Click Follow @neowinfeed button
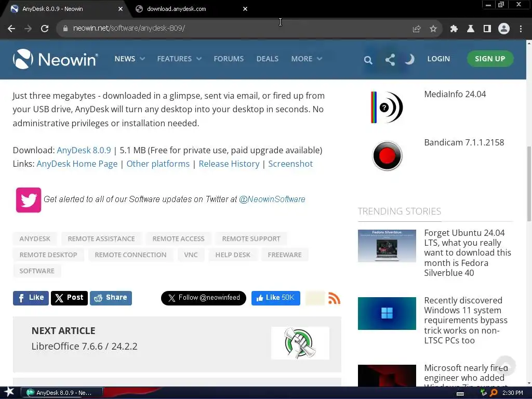This screenshot has width=532, height=399. point(204,298)
